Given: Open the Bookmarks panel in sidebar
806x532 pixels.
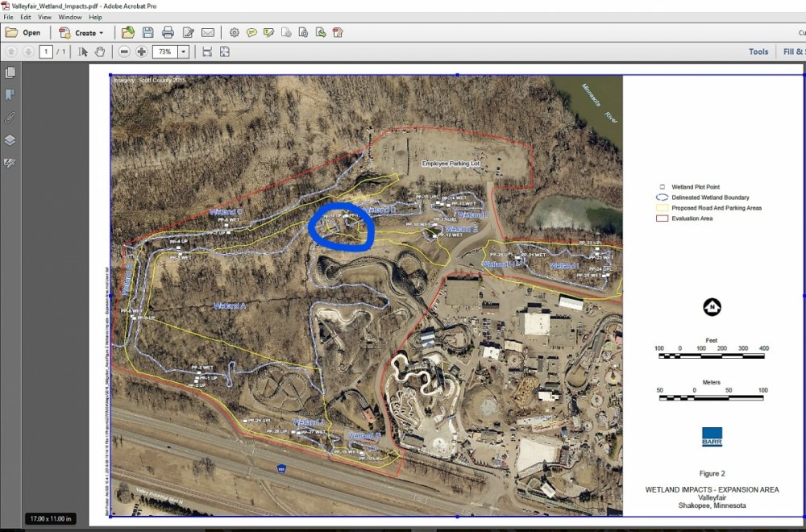Looking at the screenshot, I should click(10, 94).
